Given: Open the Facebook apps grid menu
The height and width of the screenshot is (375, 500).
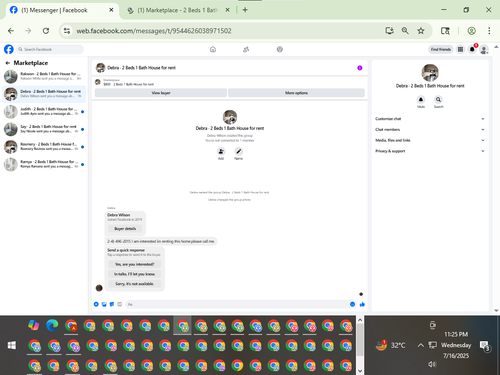Looking at the screenshot, I should pos(460,49).
